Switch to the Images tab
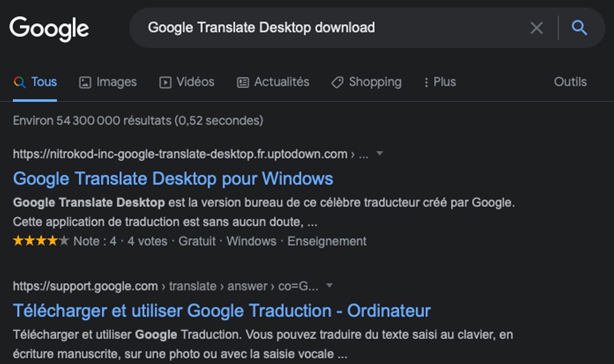614x364 pixels. click(x=108, y=82)
